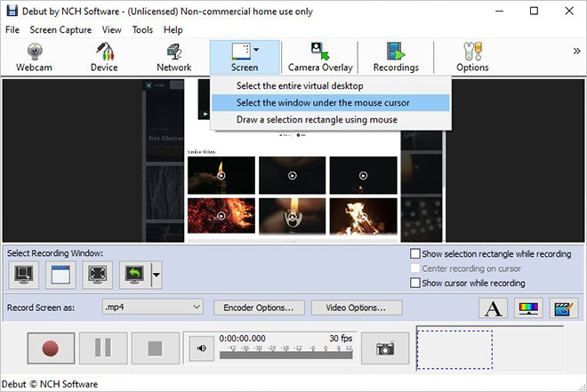This screenshot has height=392, width=587.
Task: Choose Draw a selection rectangle using mouse
Action: click(x=331, y=120)
